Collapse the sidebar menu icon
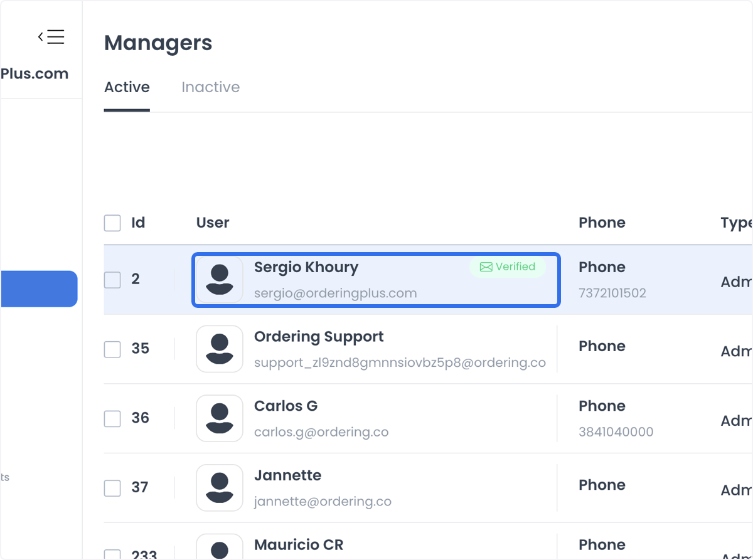This screenshot has width=753, height=560. [51, 37]
